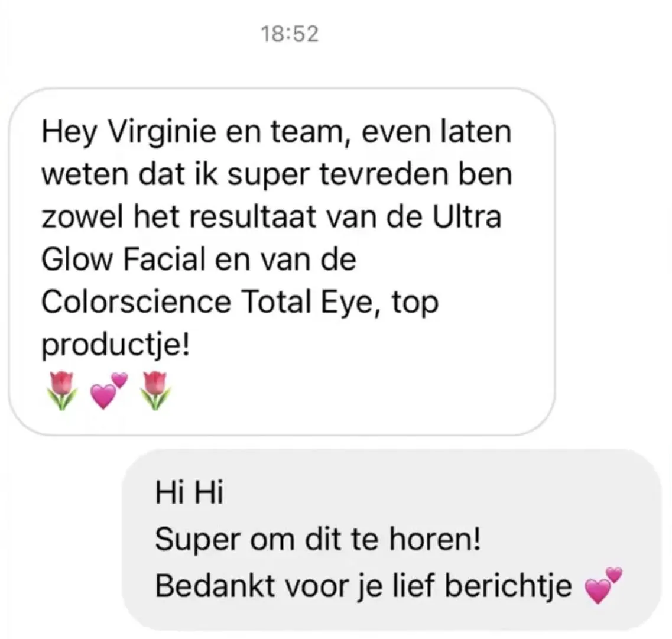
Task: Click the word "Colorscience"
Action: 137,302
